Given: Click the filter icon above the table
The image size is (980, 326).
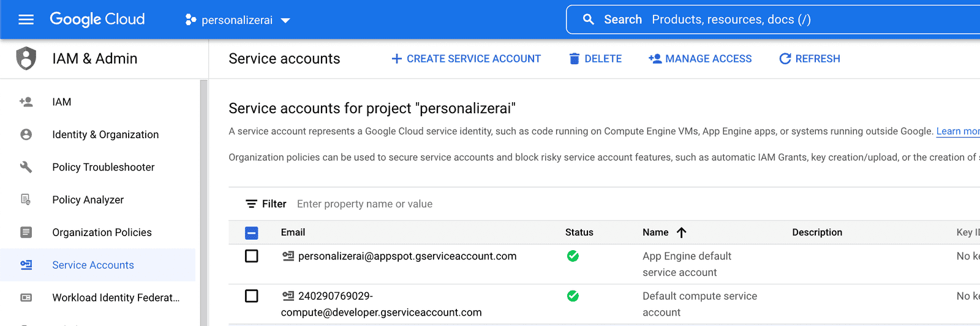Looking at the screenshot, I should (251, 204).
